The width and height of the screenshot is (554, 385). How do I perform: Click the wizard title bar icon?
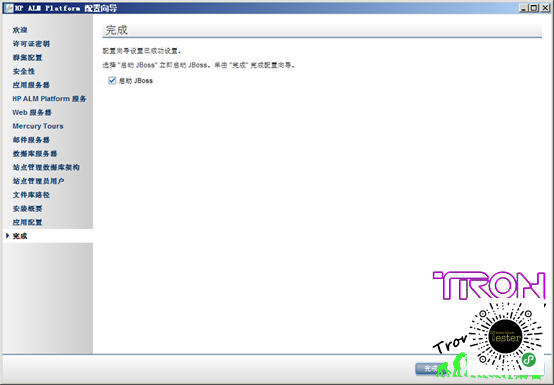[8, 8]
